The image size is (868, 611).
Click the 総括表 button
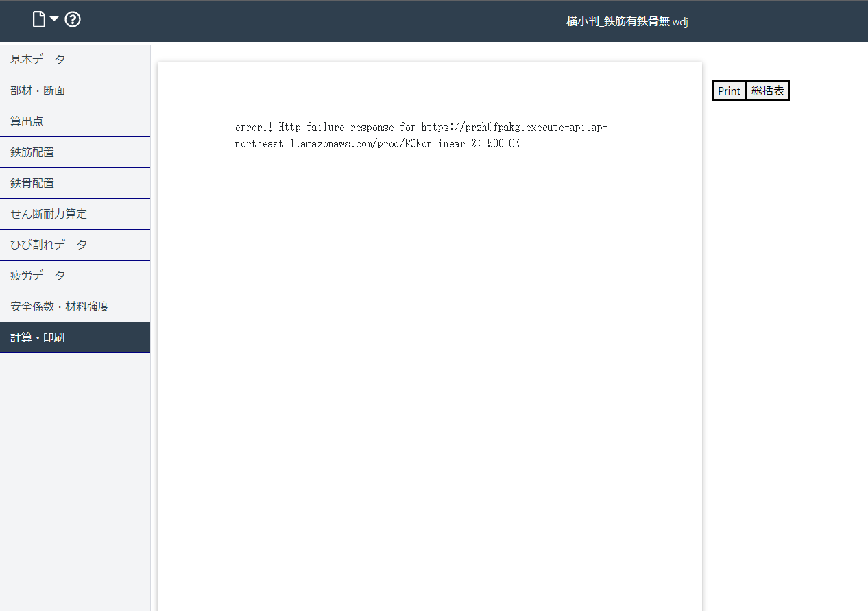tap(767, 90)
